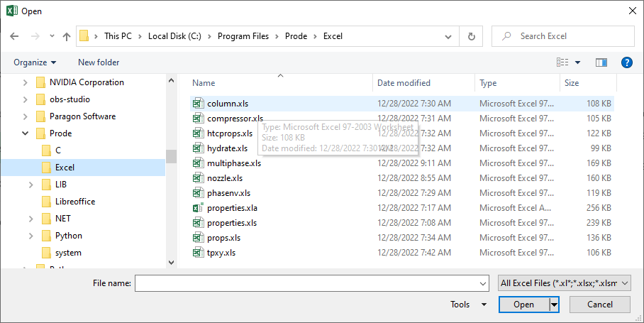Screen dimensions: 644x323
Task: Click the properties.xla add-in icon
Action: tap(198, 208)
